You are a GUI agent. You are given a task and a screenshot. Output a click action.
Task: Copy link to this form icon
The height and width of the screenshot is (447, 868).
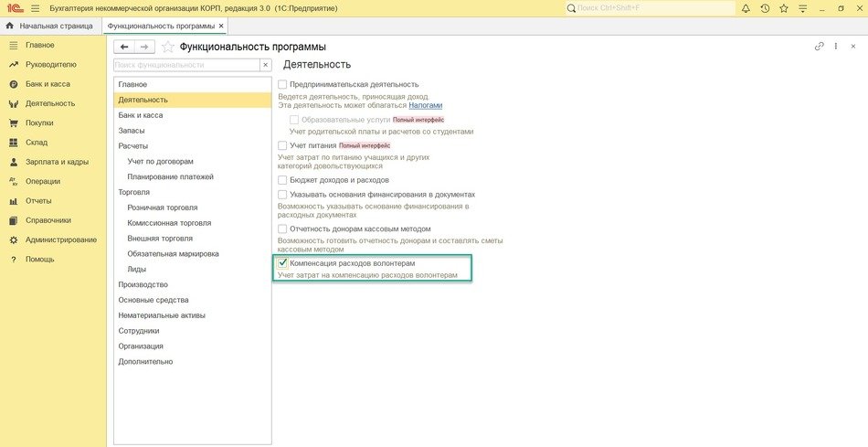819,46
